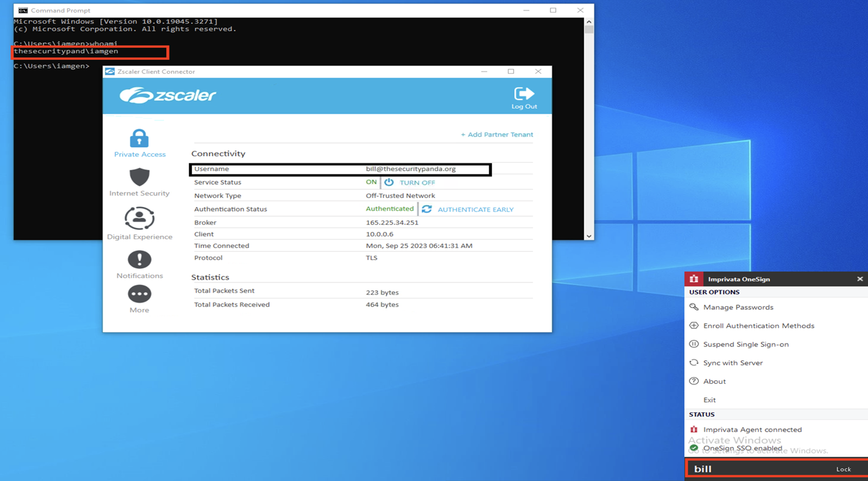Open Notifications exclamation icon
The height and width of the screenshot is (481, 868).
pos(139,259)
